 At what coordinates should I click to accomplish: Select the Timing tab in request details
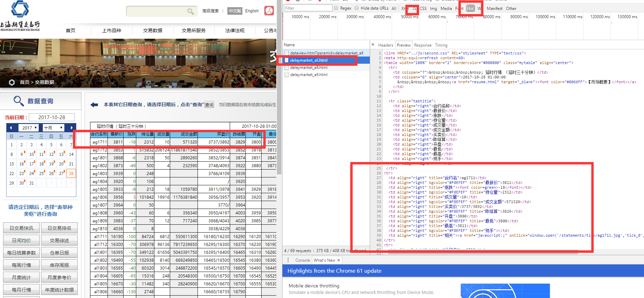[441, 45]
